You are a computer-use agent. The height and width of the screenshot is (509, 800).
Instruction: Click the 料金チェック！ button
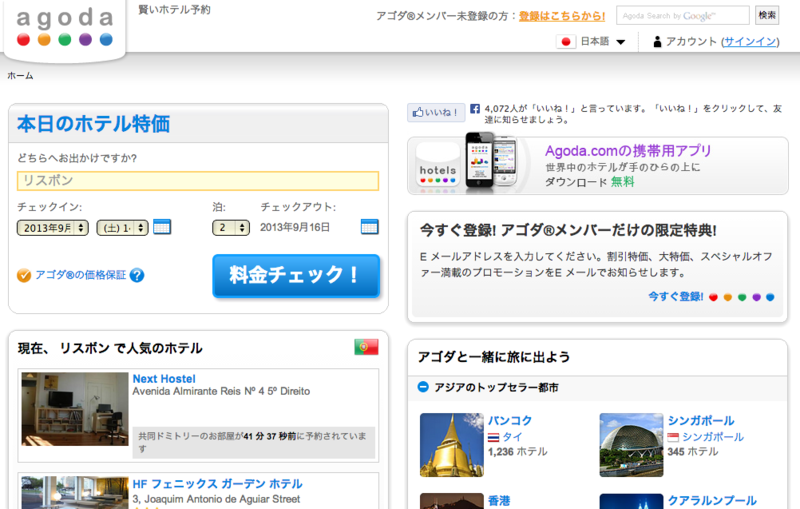[x=296, y=275]
